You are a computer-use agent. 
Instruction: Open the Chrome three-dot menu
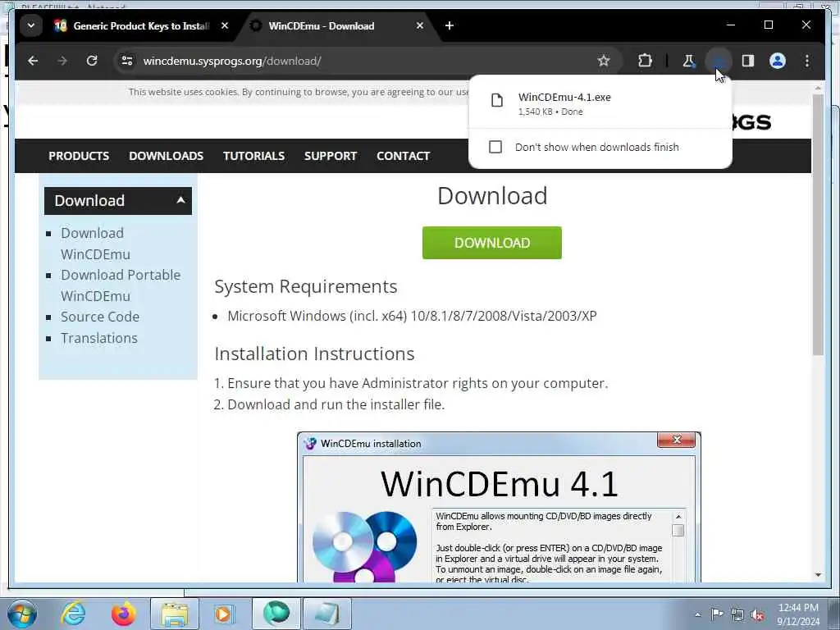807,61
